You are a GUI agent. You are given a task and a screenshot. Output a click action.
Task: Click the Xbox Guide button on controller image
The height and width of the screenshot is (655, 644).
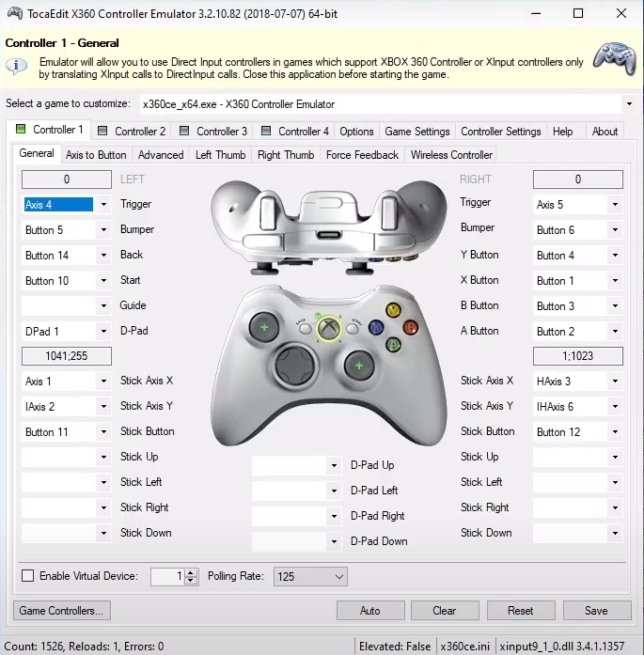point(329,328)
